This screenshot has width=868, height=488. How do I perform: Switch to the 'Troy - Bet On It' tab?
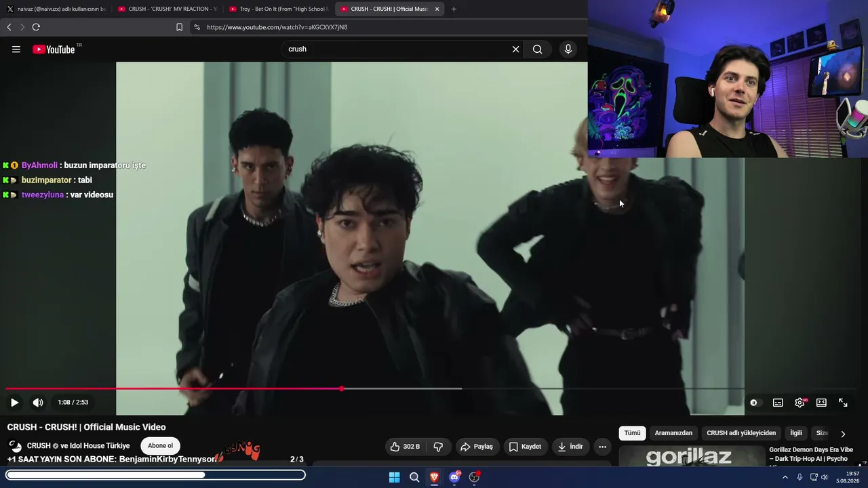coord(278,9)
